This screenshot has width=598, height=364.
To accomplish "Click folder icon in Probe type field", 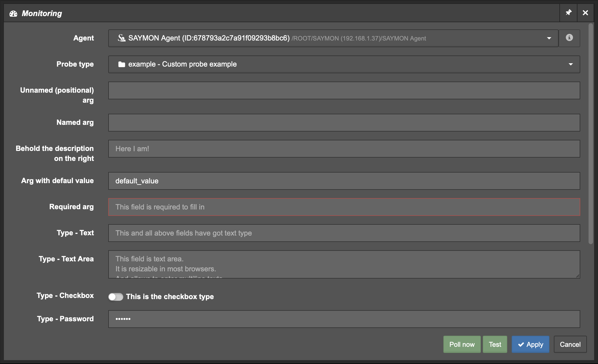I will tap(122, 64).
